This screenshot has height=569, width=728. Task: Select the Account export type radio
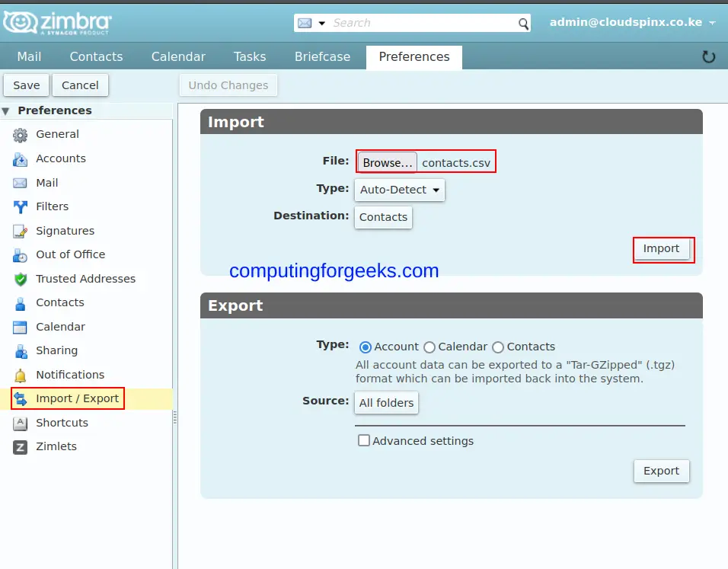[x=366, y=347]
